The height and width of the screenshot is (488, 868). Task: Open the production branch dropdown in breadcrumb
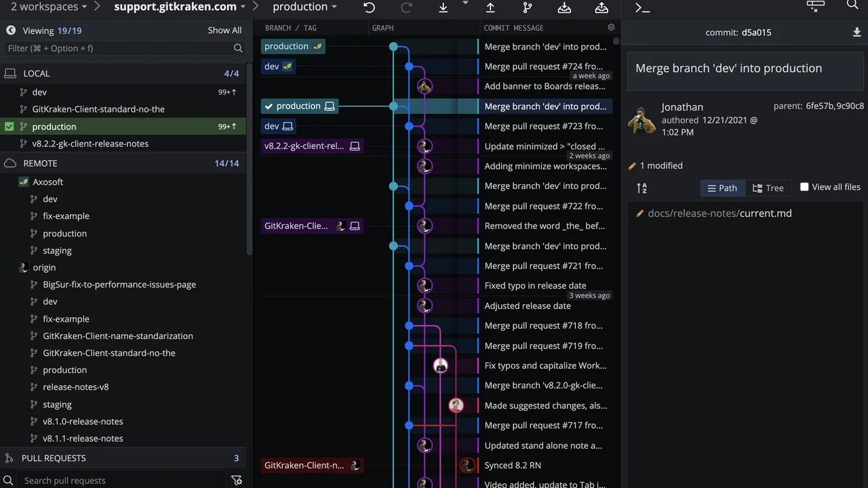[304, 7]
